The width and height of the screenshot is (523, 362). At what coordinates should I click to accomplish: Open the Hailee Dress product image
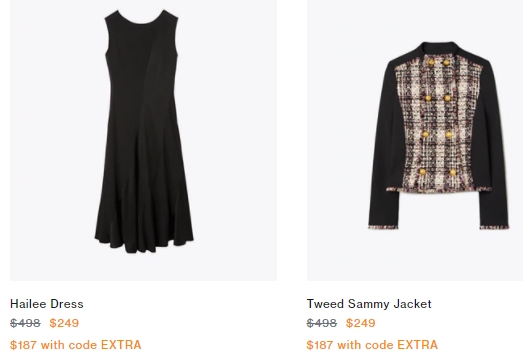143,140
